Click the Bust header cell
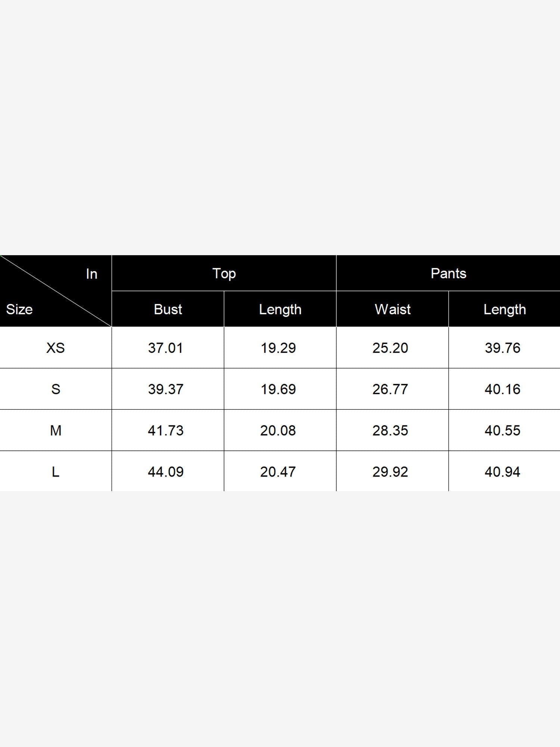Viewport: 560px width, 747px height. tap(168, 309)
